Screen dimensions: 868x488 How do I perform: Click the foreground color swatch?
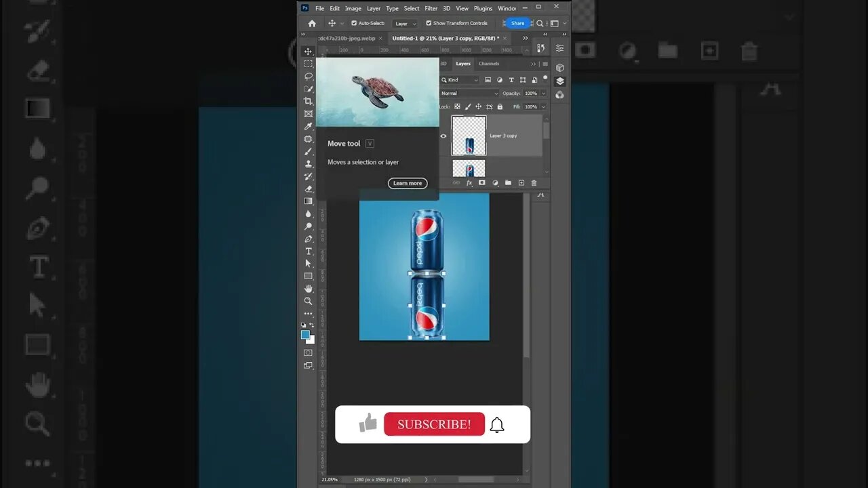306,335
